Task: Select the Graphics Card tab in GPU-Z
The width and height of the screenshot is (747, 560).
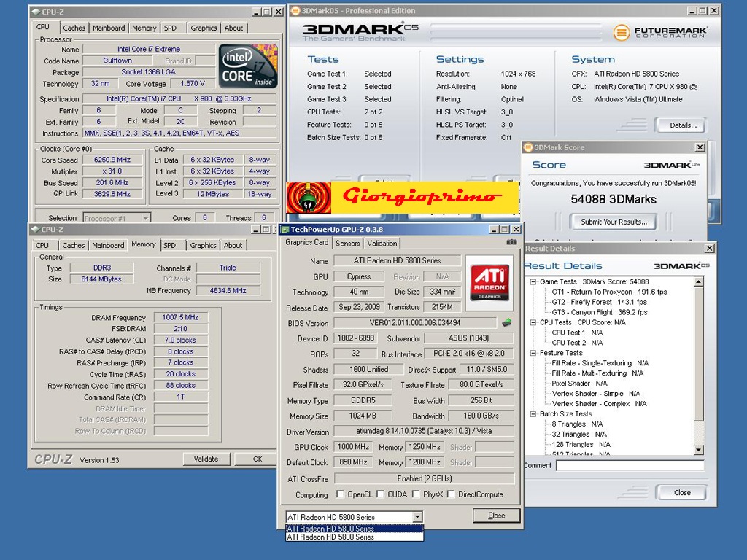Action: point(307,242)
